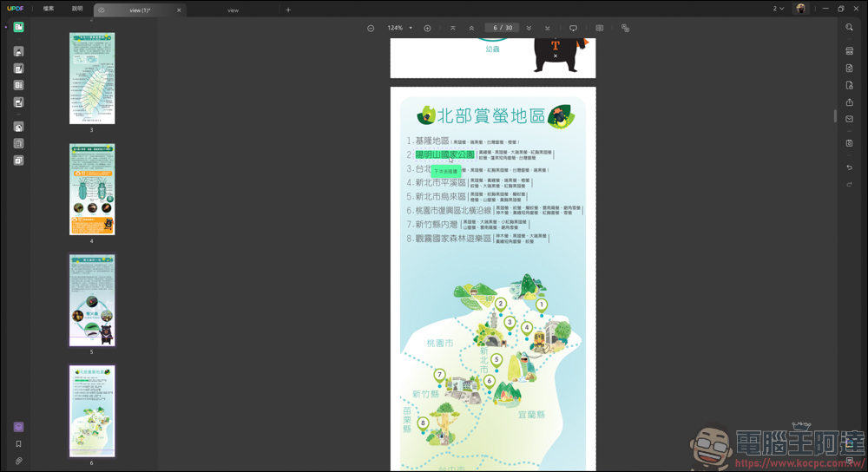Click list item 4.新北市平溪區
Viewport: 868px width, 472px height.
pos(437,182)
